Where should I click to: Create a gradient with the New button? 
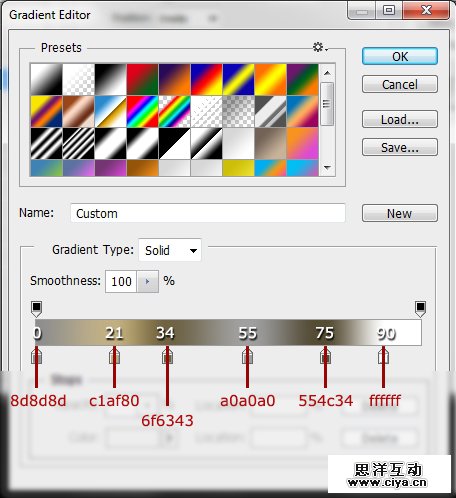coord(400,213)
